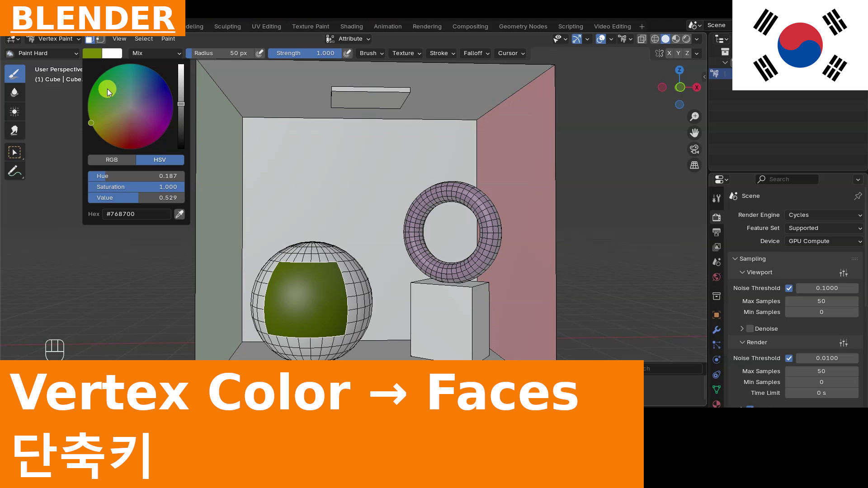Select the Draw brush tool
This screenshot has height=488, width=868.
tap(14, 74)
